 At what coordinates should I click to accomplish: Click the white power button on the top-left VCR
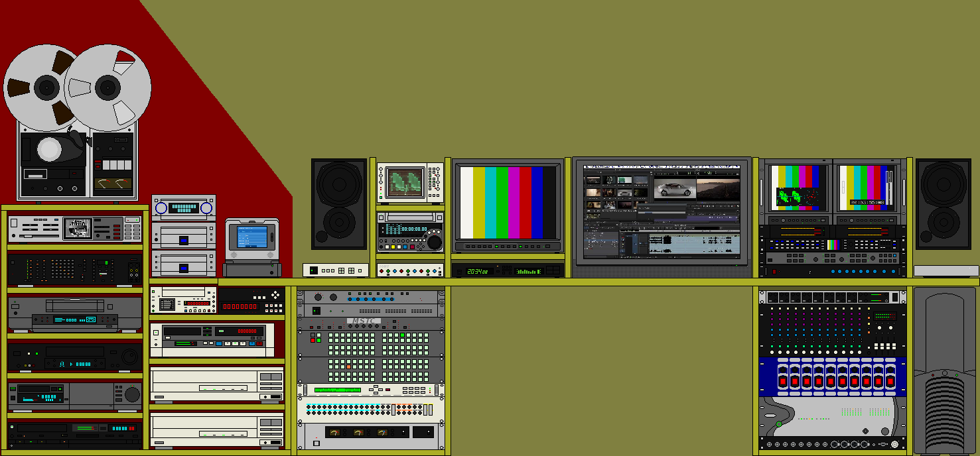[15, 224]
